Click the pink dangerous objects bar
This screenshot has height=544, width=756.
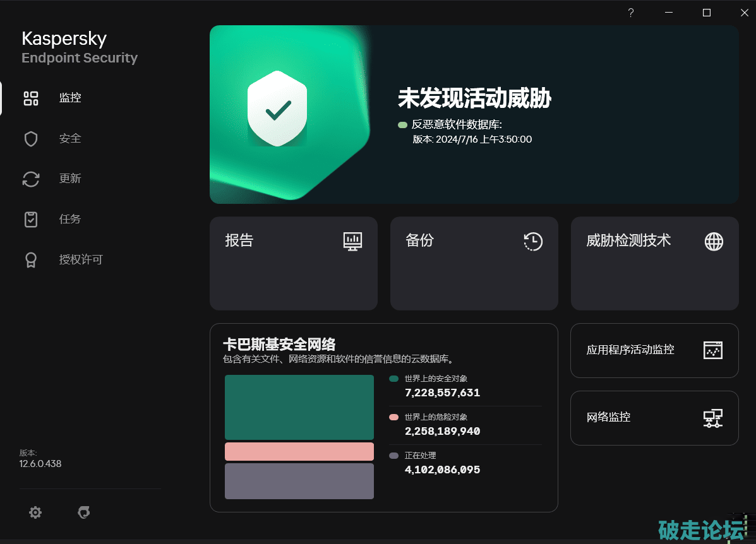pyautogui.click(x=299, y=451)
